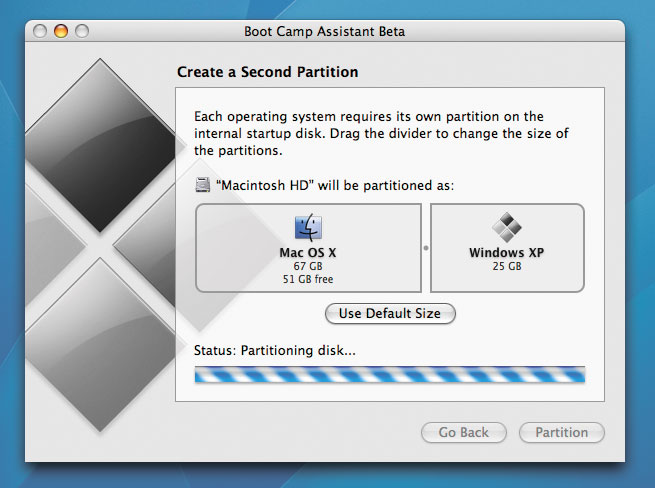Select the Windows XP partition box
The height and width of the screenshot is (488, 655).
click(x=507, y=248)
